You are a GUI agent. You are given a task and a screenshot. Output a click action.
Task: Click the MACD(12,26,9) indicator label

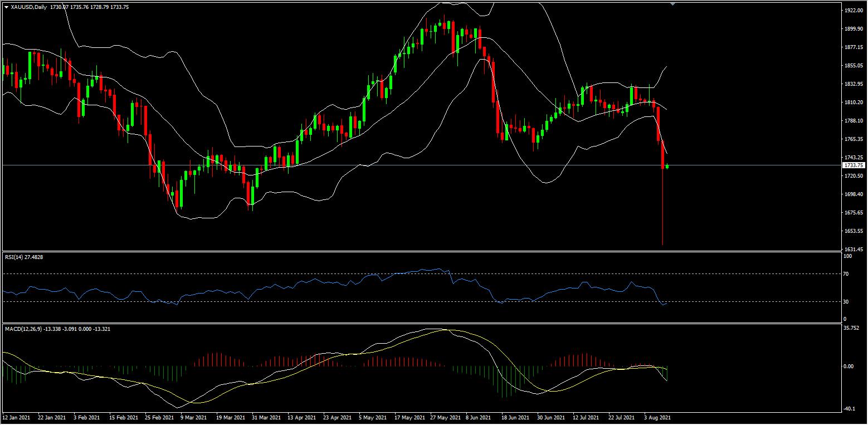(x=25, y=329)
